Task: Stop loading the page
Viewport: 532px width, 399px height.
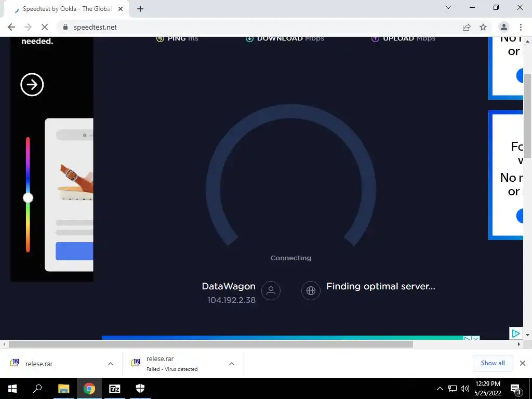Action: click(45, 27)
